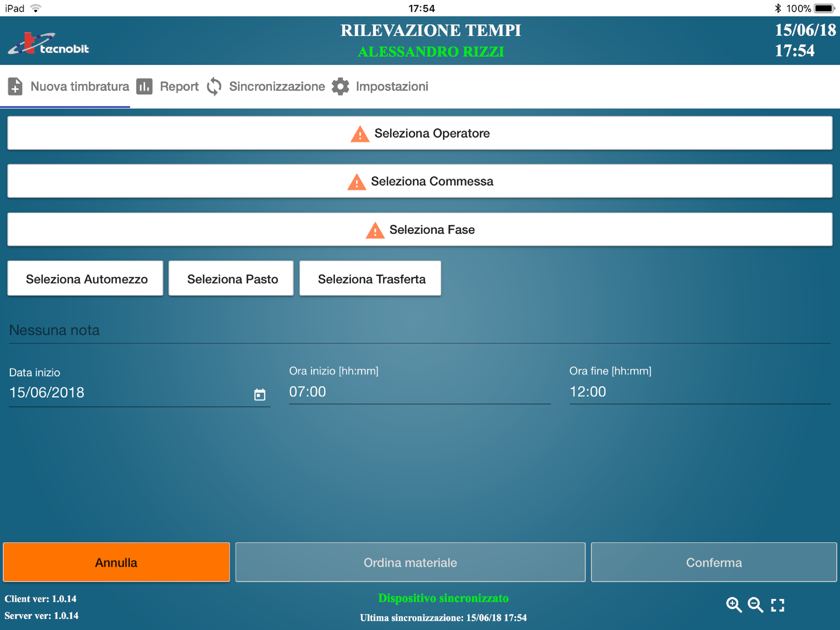Screen dimensions: 840x630
Task: Click the Ora fine [hh:mm] label
Action: pyautogui.click(x=610, y=371)
